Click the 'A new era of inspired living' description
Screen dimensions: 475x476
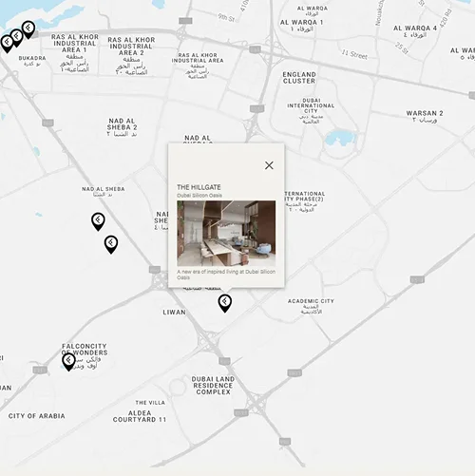226,275
